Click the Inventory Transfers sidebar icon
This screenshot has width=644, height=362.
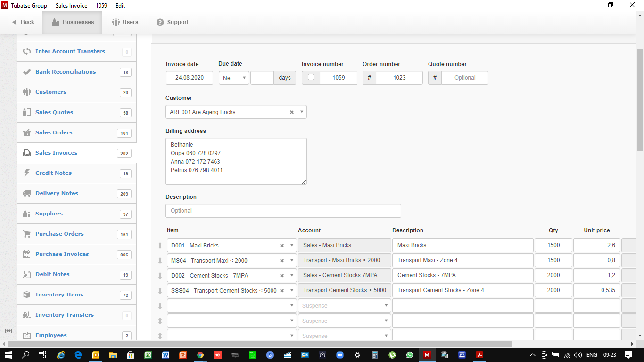point(27,315)
